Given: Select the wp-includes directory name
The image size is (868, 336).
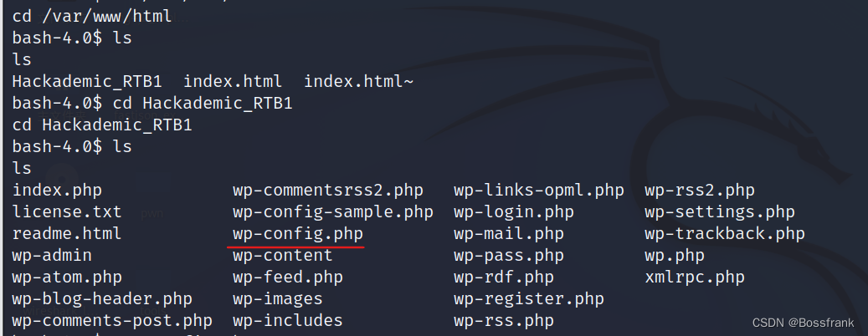Looking at the screenshot, I should point(287,320).
